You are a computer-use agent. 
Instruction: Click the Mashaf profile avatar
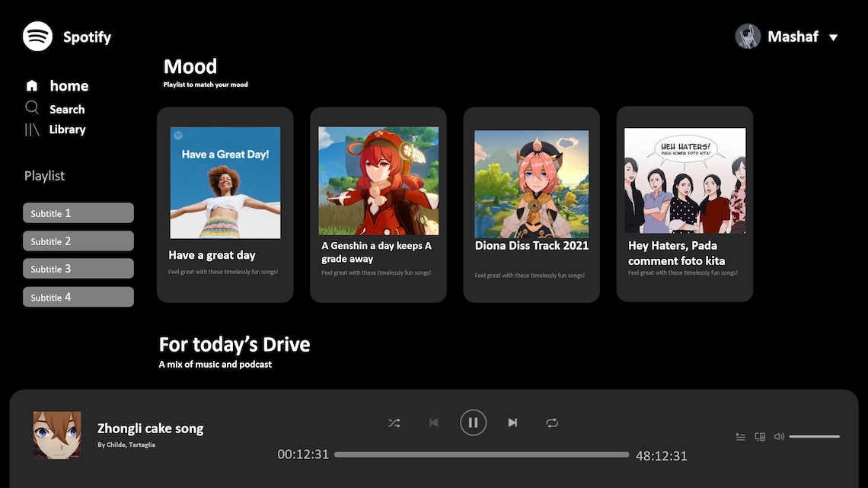click(748, 37)
